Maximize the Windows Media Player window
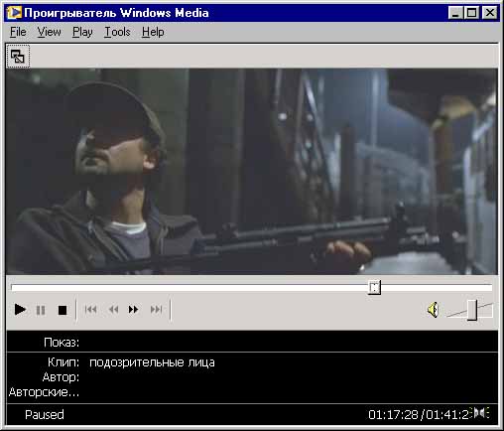504x431 pixels. [471, 13]
